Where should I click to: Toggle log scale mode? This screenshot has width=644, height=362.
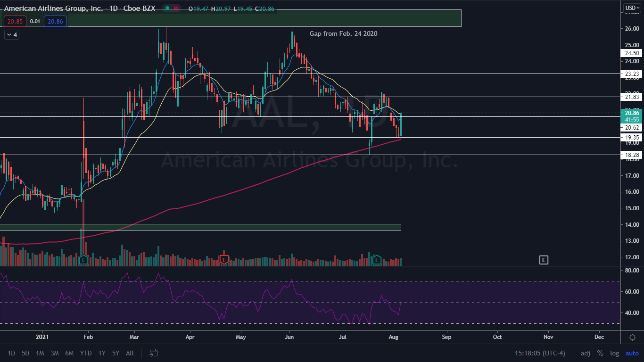tap(614, 353)
